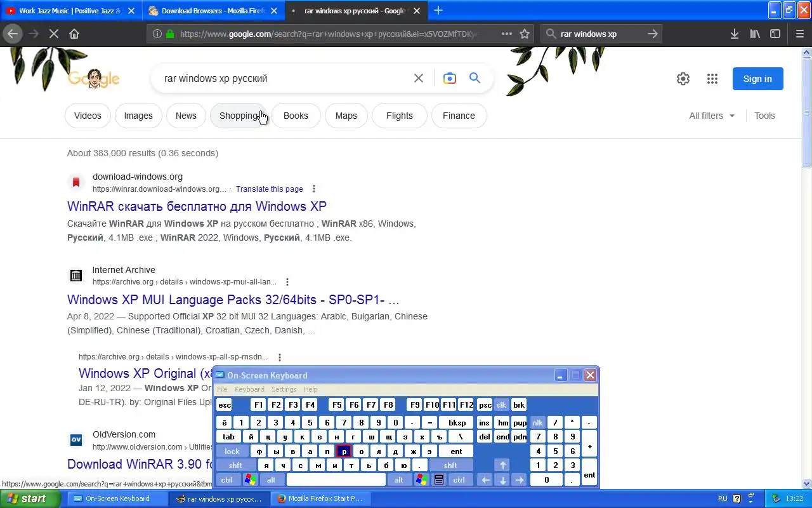The image size is (812, 508).
Task: Open Download WinRAR 3.90 result link
Action: coord(140,464)
